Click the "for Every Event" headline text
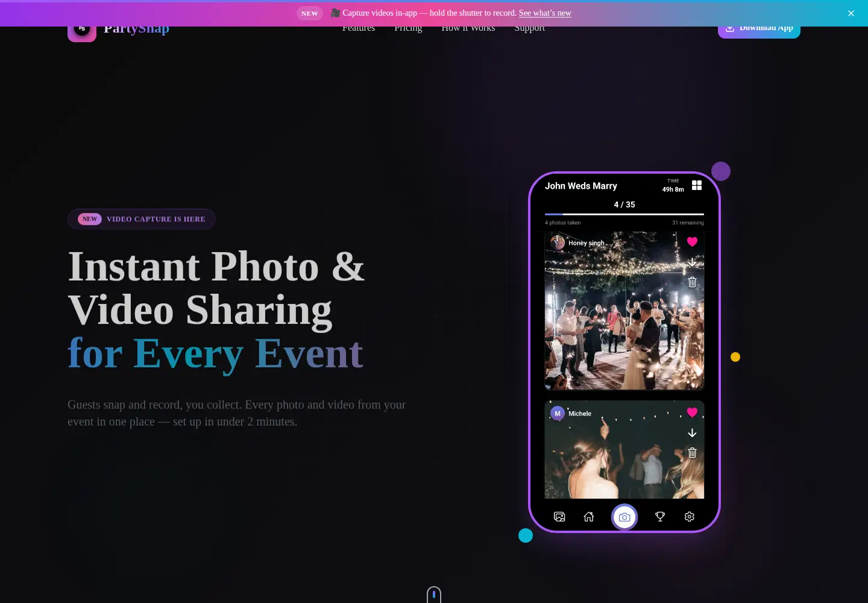868x603 pixels. click(x=215, y=354)
